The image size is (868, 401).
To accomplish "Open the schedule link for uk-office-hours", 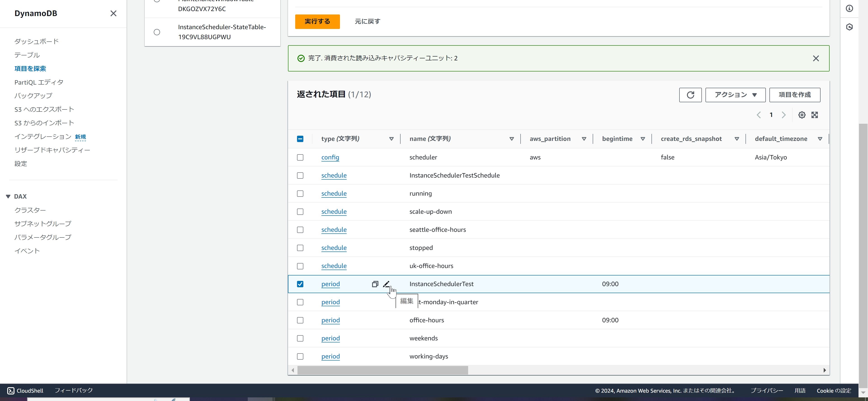I will pos(334,266).
